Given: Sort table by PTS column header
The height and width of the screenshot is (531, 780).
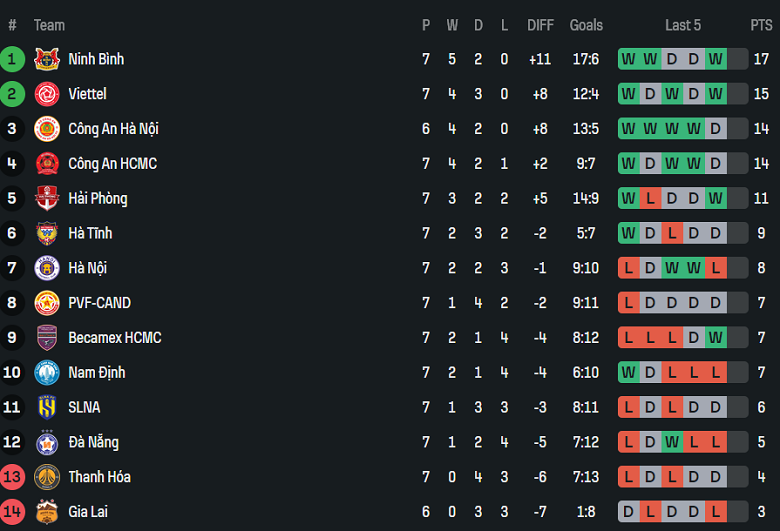Looking at the screenshot, I should coord(761,25).
